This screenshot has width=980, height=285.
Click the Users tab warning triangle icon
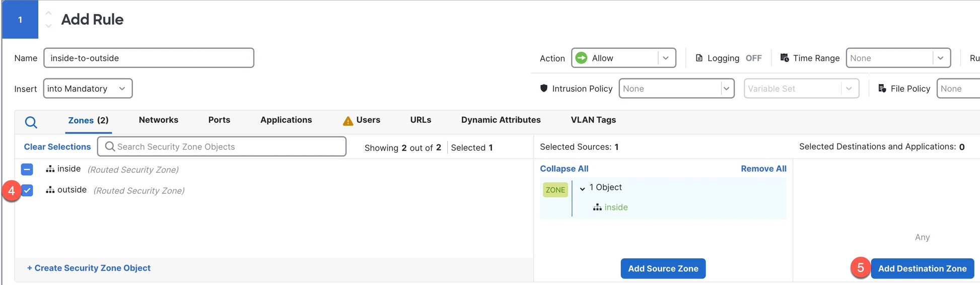347,121
